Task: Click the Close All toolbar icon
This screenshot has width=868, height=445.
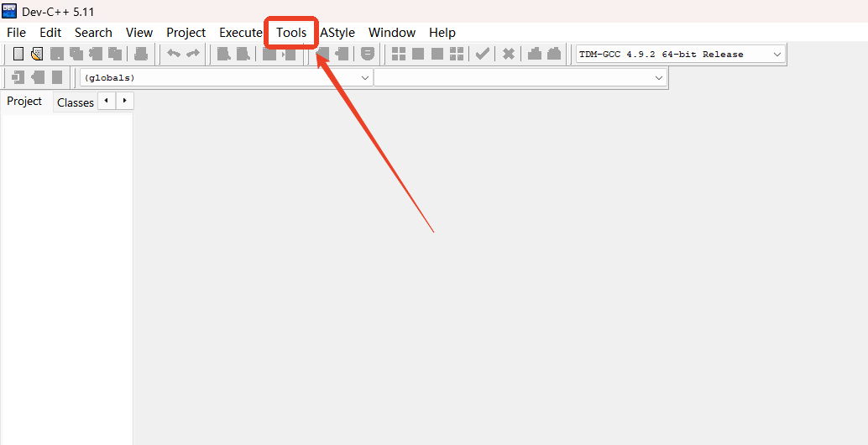Action: pos(115,54)
